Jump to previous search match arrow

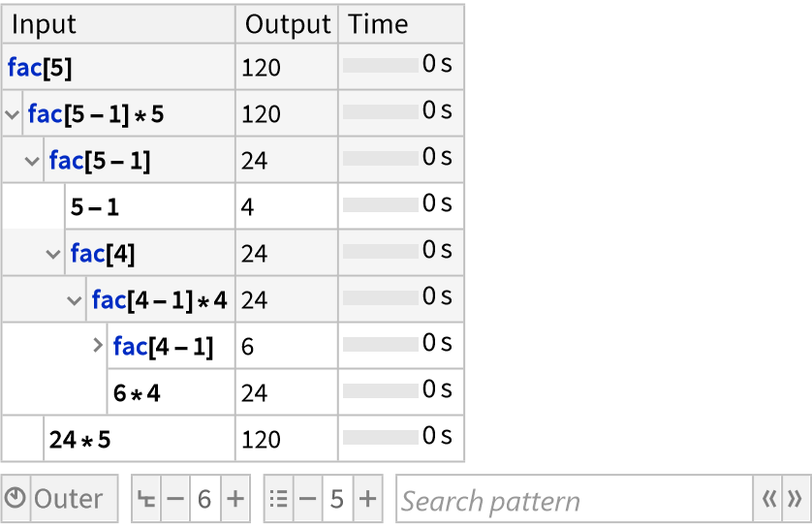click(768, 500)
